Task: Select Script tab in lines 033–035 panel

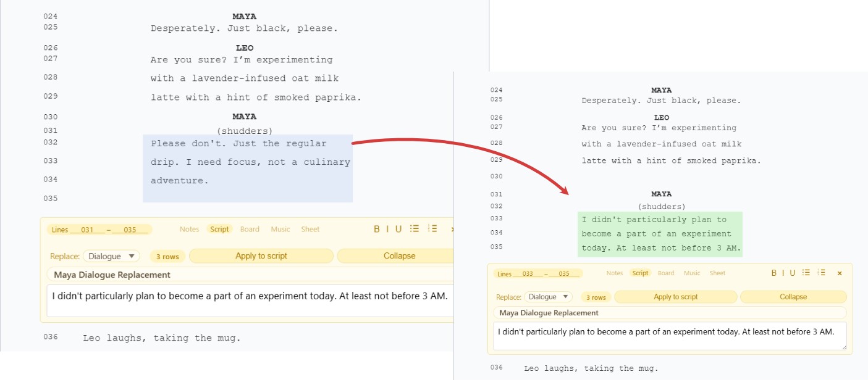Action: point(641,273)
